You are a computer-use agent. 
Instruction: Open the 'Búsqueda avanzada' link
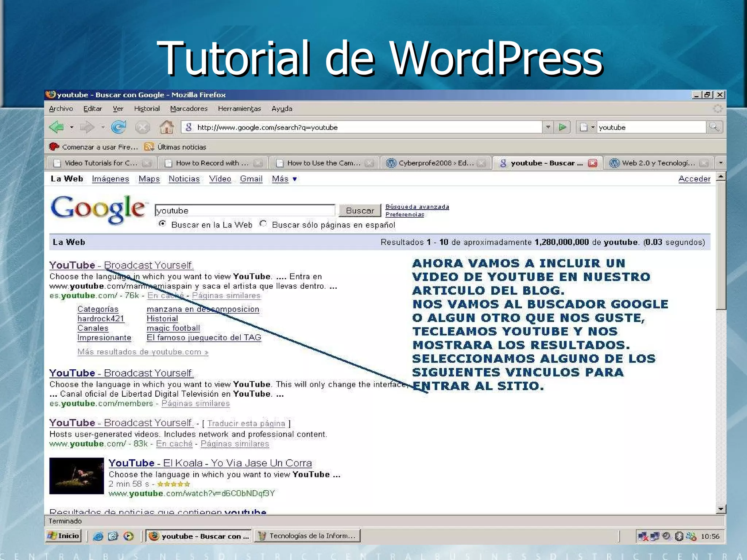pos(417,207)
